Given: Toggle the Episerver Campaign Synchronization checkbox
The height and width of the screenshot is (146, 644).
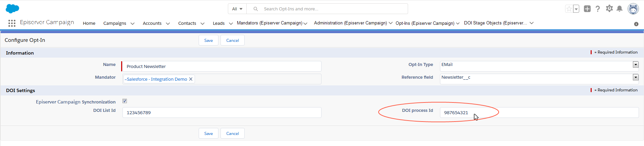Looking at the screenshot, I should coord(125,101).
